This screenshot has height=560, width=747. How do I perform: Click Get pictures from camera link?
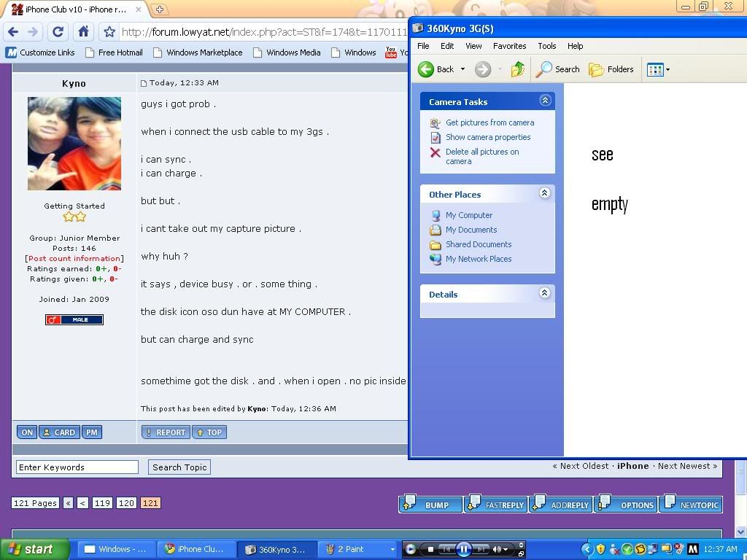click(489, 122)
